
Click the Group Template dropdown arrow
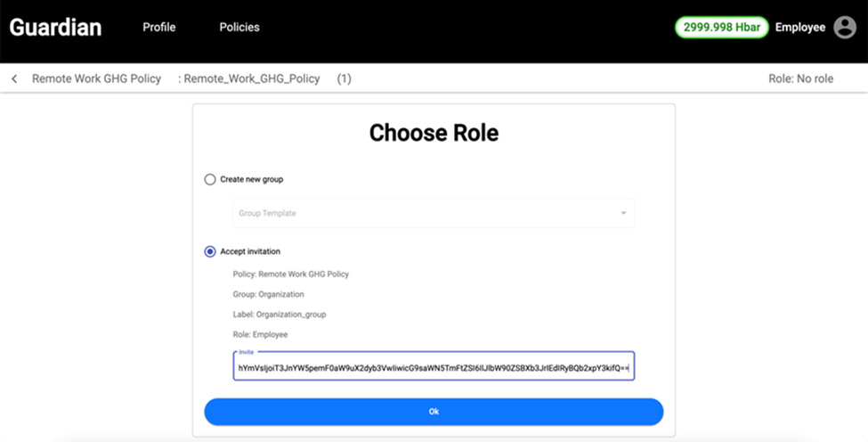click(623, 213)
